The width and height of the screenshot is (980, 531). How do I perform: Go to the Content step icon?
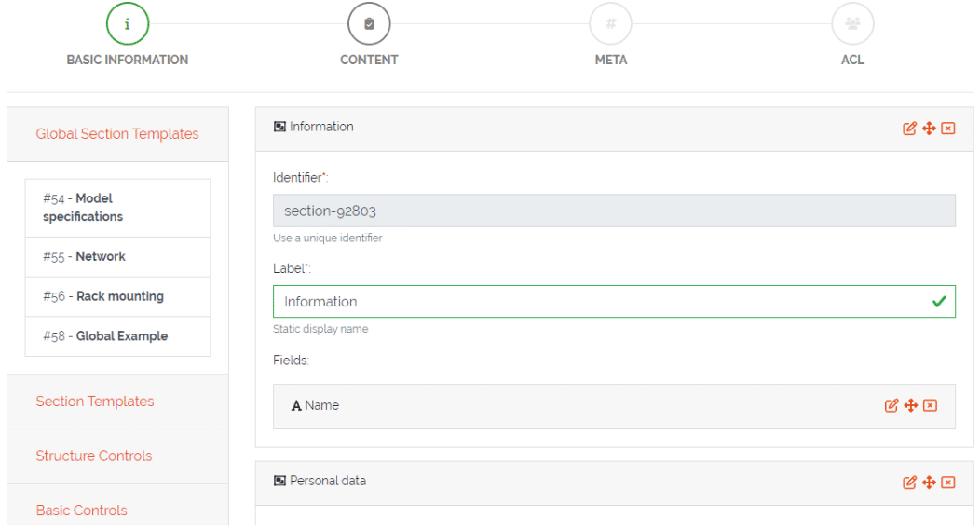pyautogui.click(x=369, y=24)
